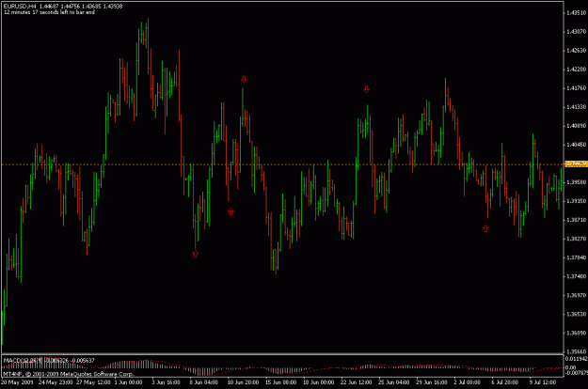The image size is (588, 389).
Task: Click the 27 May 12:00 time axis label
Action: pyautogui.click(x=93, y=382)
